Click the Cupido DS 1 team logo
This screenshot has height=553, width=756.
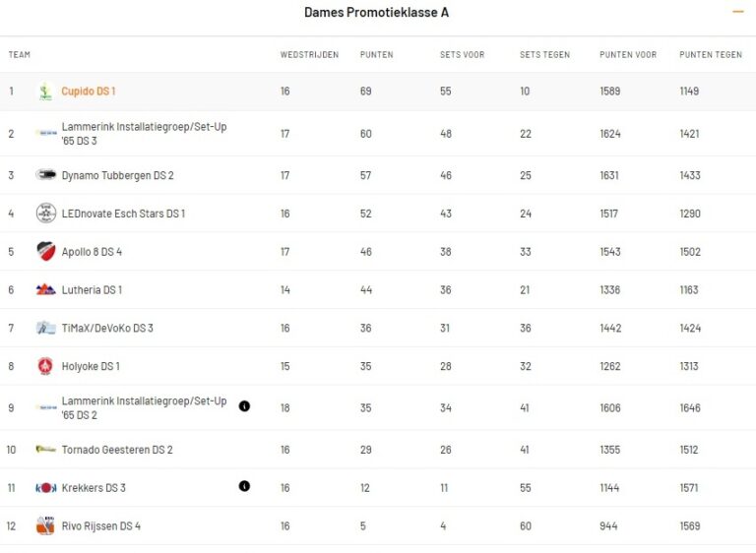[x=45, y=92]
